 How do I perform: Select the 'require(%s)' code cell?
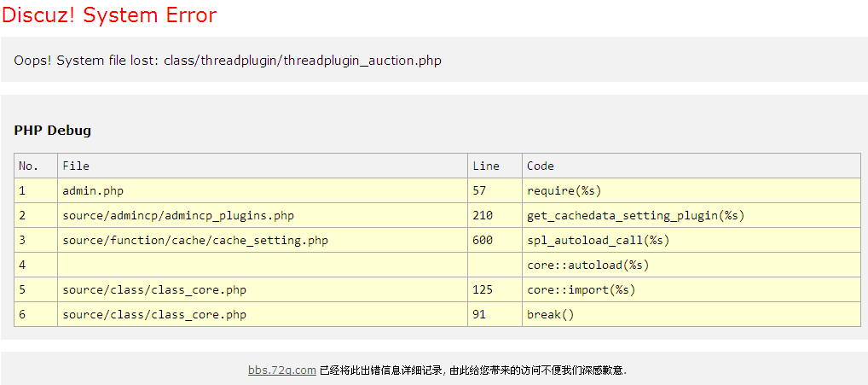coord(691,190)
